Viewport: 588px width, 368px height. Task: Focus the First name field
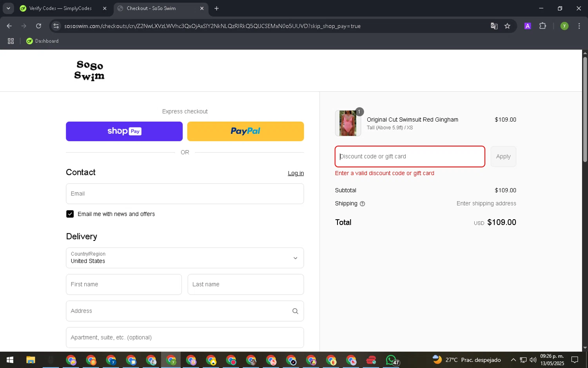coord(124,284)
